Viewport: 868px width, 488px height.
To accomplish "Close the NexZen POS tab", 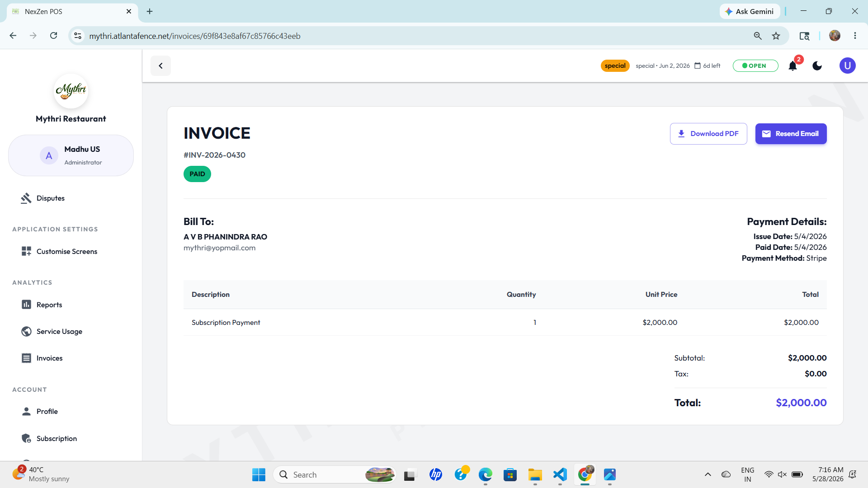I will (x=129, y=11).
